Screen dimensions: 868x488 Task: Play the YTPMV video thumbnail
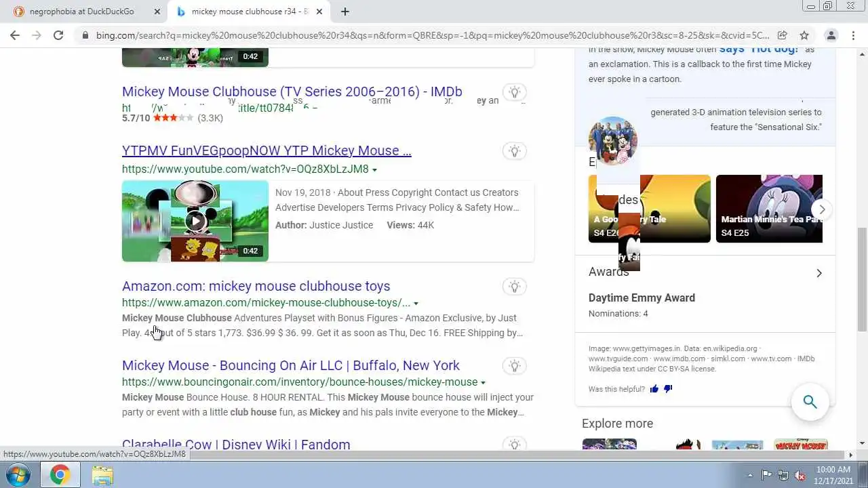point(195,221)
